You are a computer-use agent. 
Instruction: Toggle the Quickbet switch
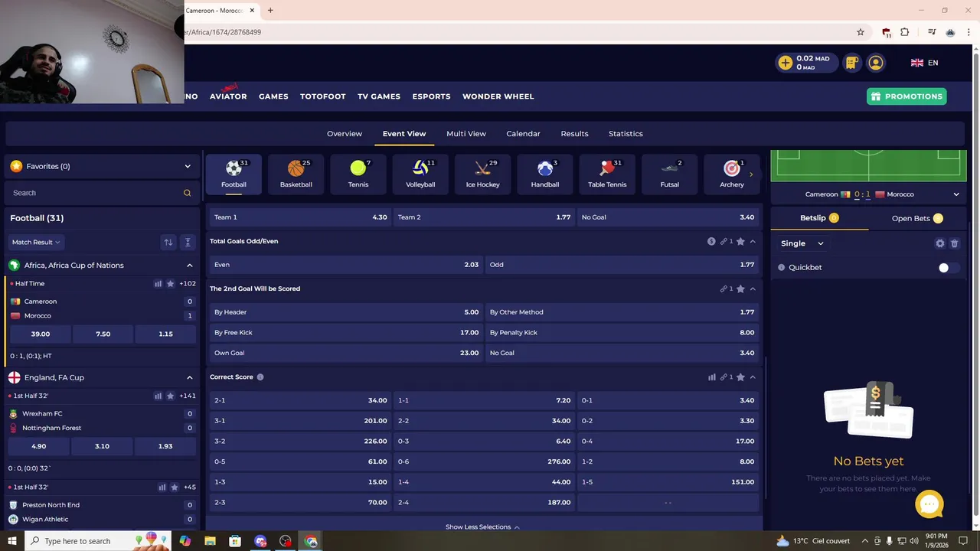[949, 267]
